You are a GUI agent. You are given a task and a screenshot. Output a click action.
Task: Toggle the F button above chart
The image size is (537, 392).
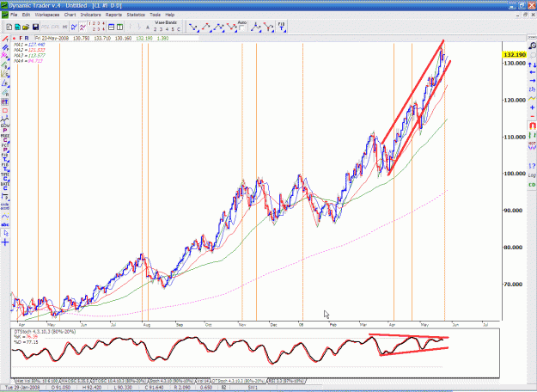click(x=21, y=39)
